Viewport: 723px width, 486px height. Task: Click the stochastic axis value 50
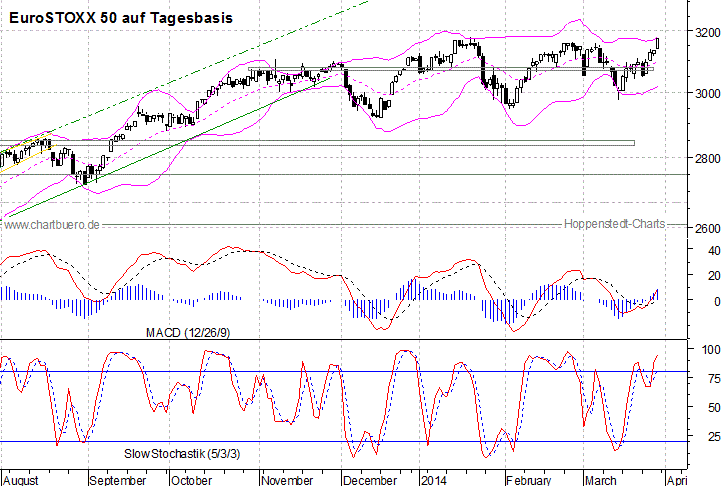714,408
